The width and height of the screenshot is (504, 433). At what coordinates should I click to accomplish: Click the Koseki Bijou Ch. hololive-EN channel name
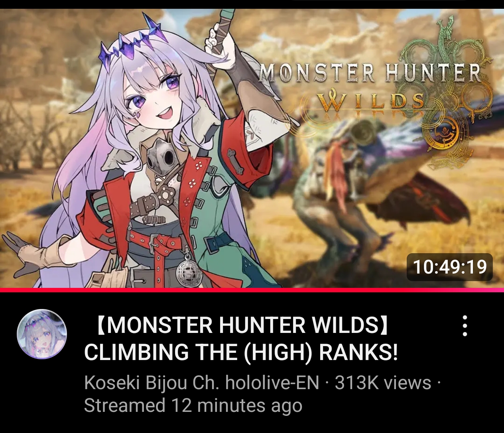pos(202,383)
